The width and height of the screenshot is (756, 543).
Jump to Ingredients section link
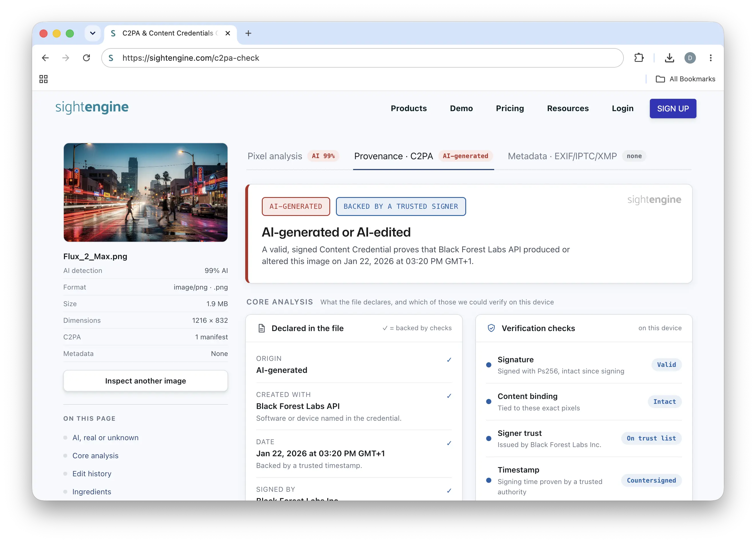92,491
